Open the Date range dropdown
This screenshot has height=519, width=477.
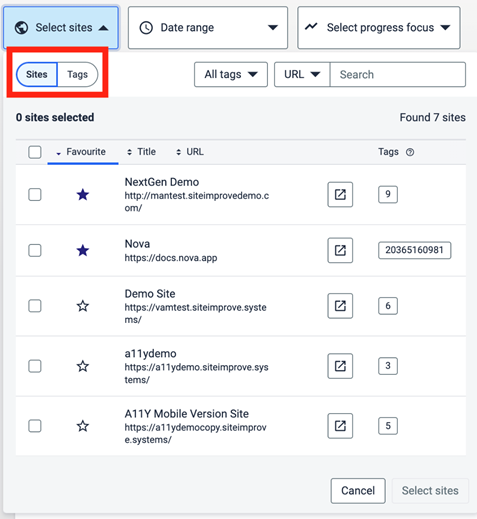click(x=208, y=28)
